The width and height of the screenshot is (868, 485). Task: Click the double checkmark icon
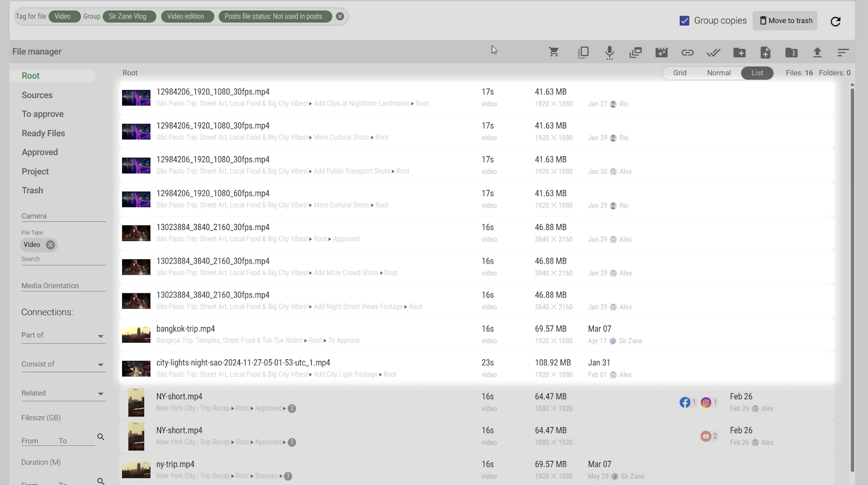pos(713,52)
